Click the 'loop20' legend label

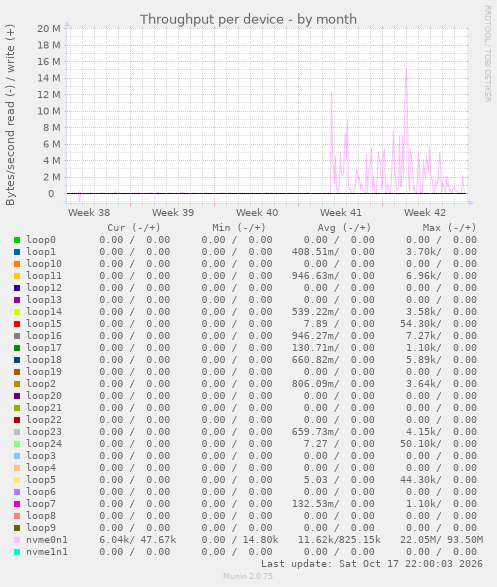click(44, 396)
